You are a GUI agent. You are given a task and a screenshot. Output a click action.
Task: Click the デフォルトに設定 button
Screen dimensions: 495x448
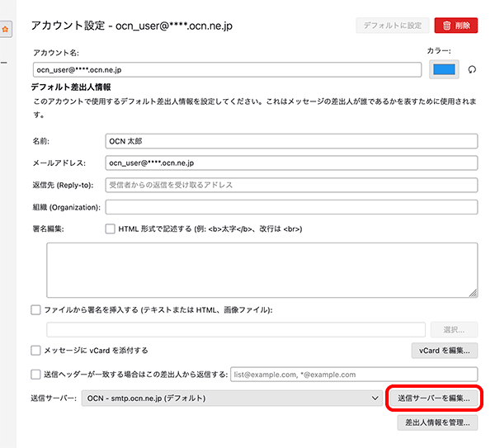click(x=392, y=26)
